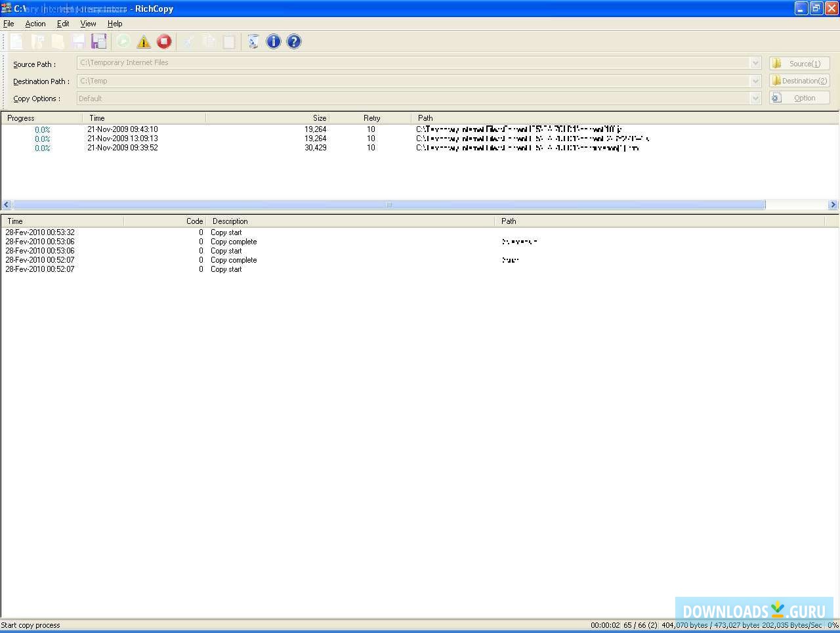Click the left arrow of the horizontal scrollbar
The height and width of the screenshot is (633, 840).
point(7,205)
